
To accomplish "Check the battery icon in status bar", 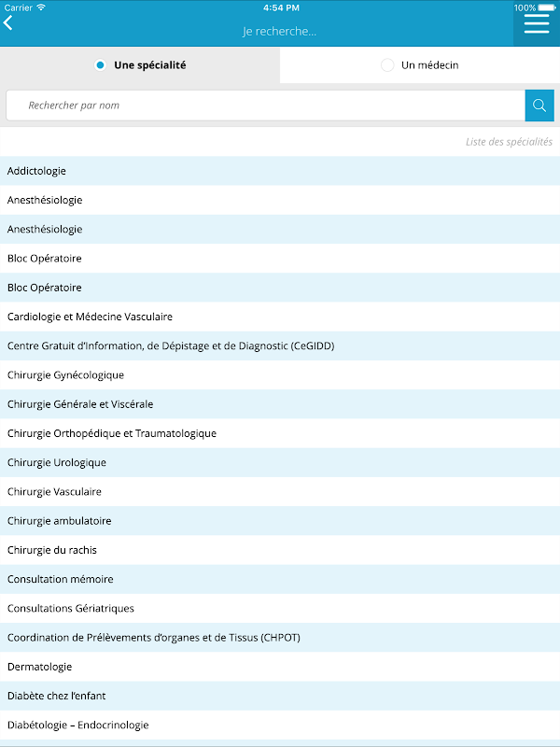I will [547, 7].
